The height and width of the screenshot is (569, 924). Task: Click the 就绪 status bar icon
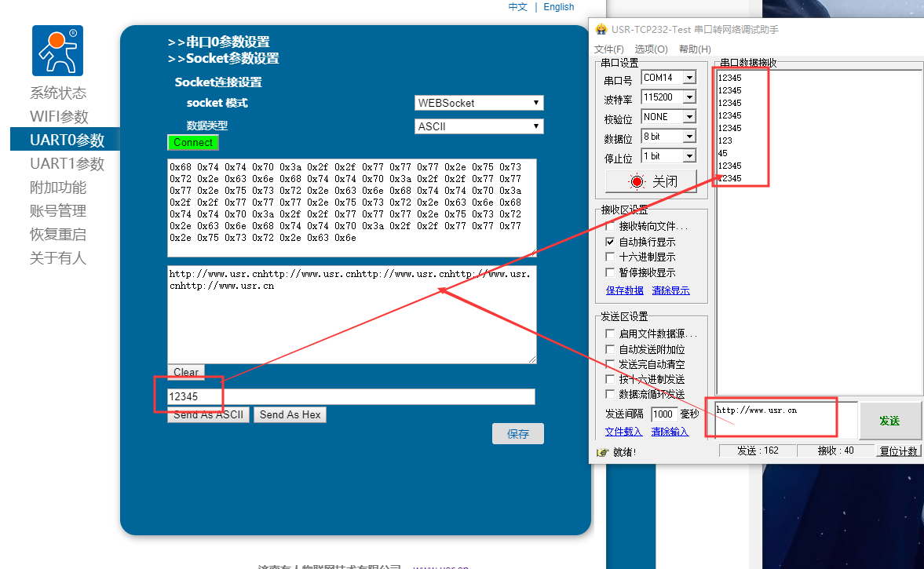tap(603, 452)
